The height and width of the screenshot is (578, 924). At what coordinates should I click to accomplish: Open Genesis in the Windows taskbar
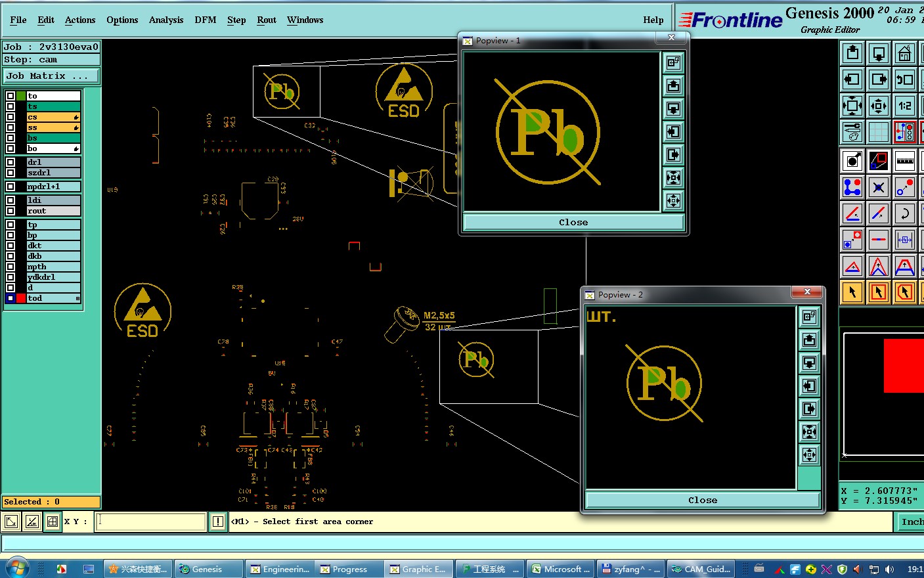(208, 569)
